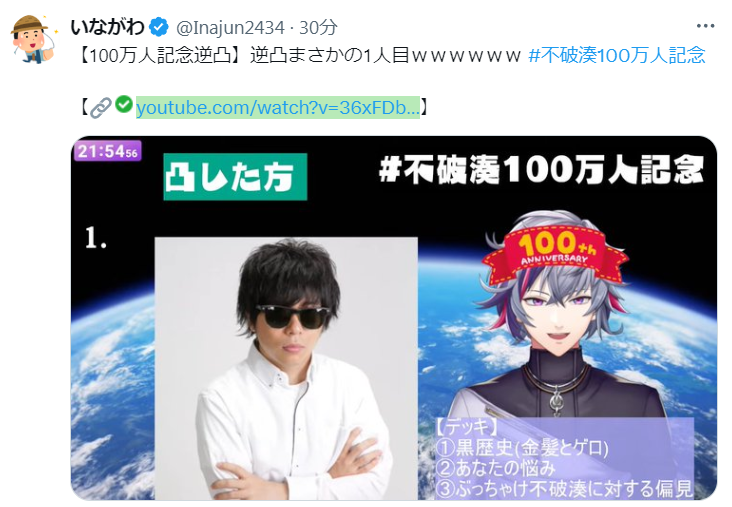Click the green checkmark icon before YouTube link
Viewport: 732px width, 507px height.
pyautogui.click(x=124, y=104)
